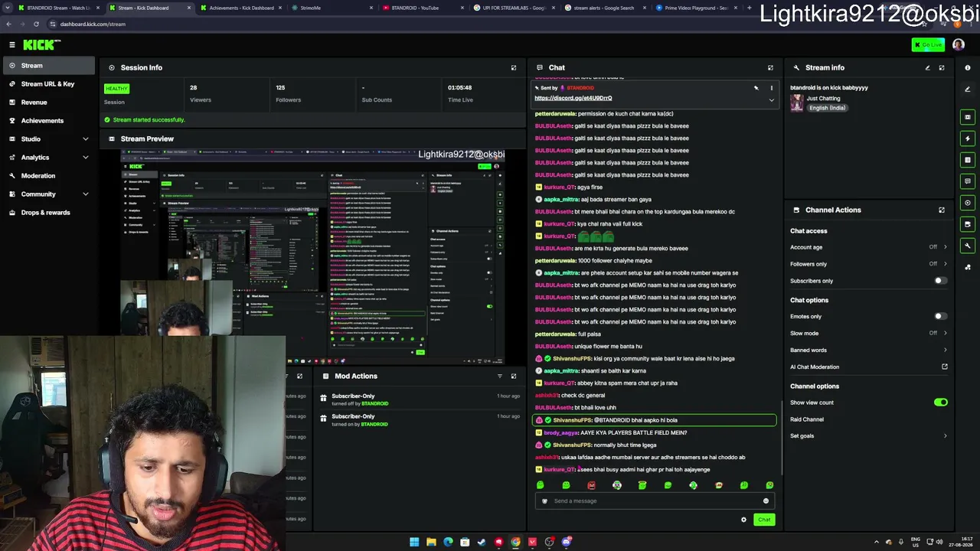This screenshot has height=551, width=980.
Task: Open the Windows Start menu
Action: (x=414, y=542)
